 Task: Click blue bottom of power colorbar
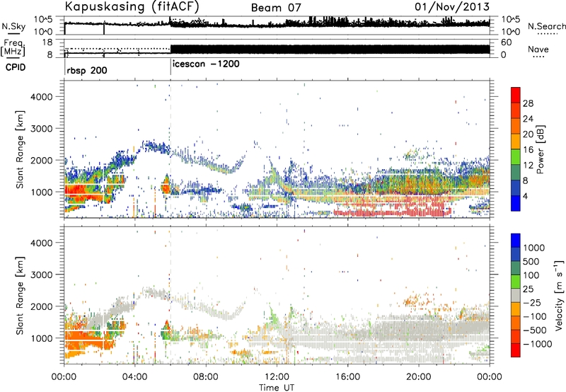pos(516,203)
